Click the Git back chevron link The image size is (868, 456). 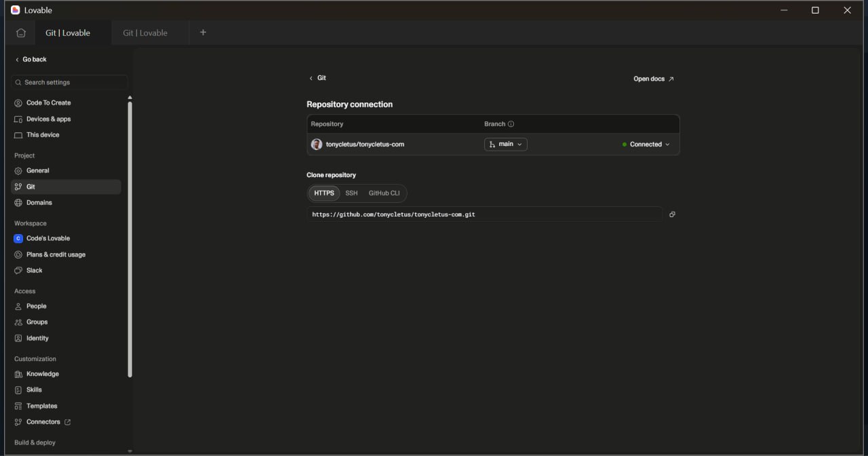pyautogui.click(x=317, y=78)
